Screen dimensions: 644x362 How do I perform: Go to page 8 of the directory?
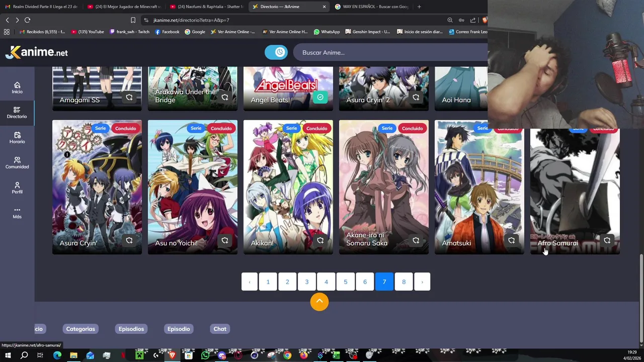click(404, 282)
